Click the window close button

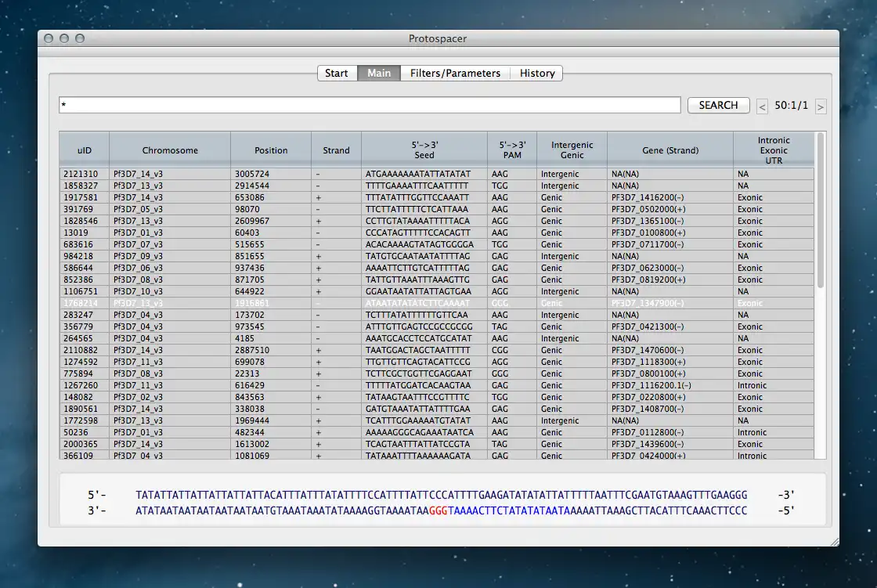point(49,38)
